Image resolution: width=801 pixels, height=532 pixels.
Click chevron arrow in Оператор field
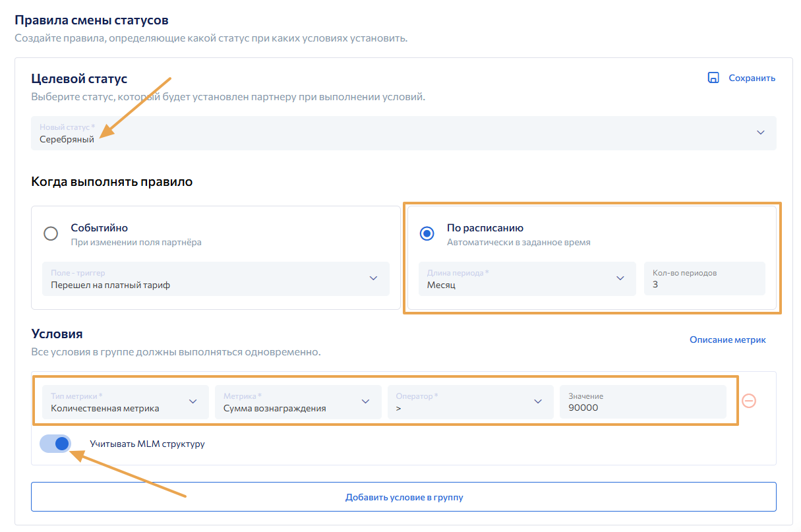(538, 401)
